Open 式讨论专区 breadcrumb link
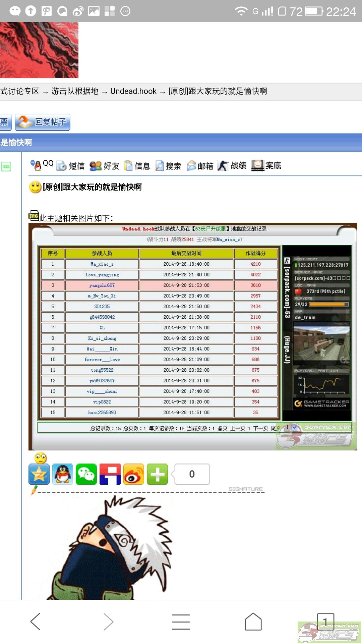 [x=19, y=91]
